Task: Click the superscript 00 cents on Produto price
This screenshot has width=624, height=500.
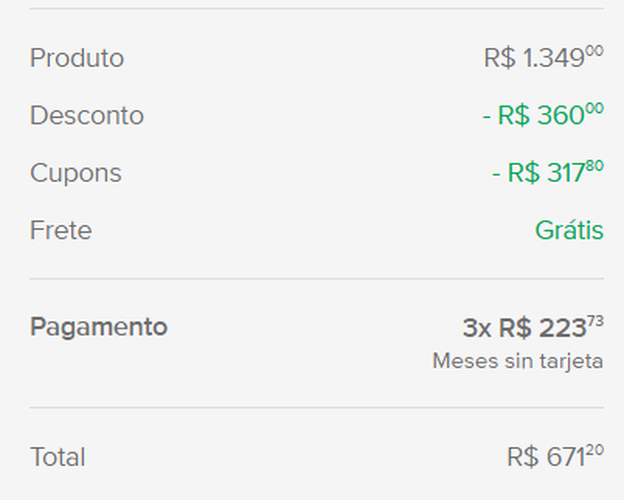Action: click(x=595, y=51)
